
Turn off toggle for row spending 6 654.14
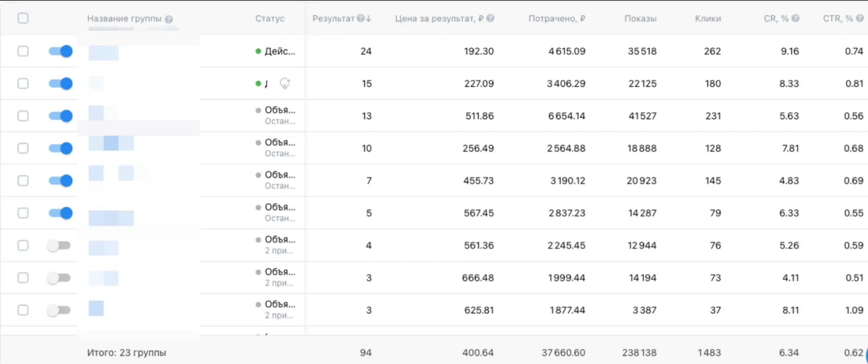pos(60,116)
